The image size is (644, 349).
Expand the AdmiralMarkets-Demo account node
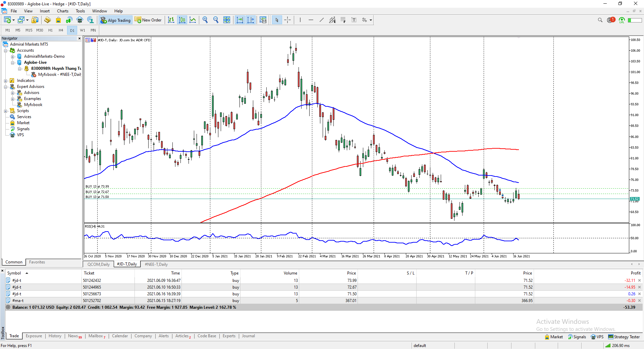(x=13, y=56)
